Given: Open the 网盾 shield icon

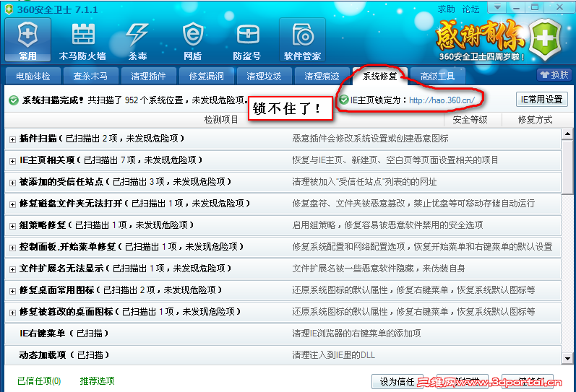Looking at the screenshot, I should coord(192,40).
